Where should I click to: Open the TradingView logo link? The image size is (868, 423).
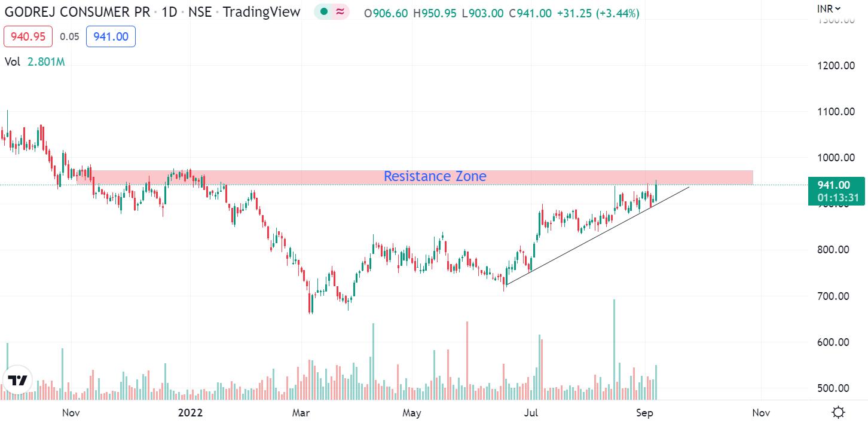coord(17,380)
